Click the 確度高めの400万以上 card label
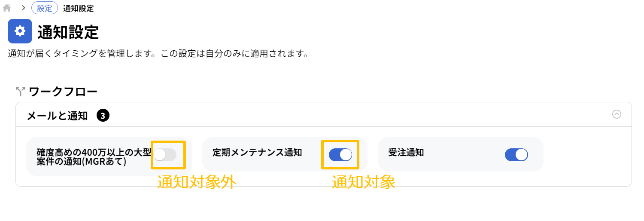The image size is (644, 221). click(94, 157)
